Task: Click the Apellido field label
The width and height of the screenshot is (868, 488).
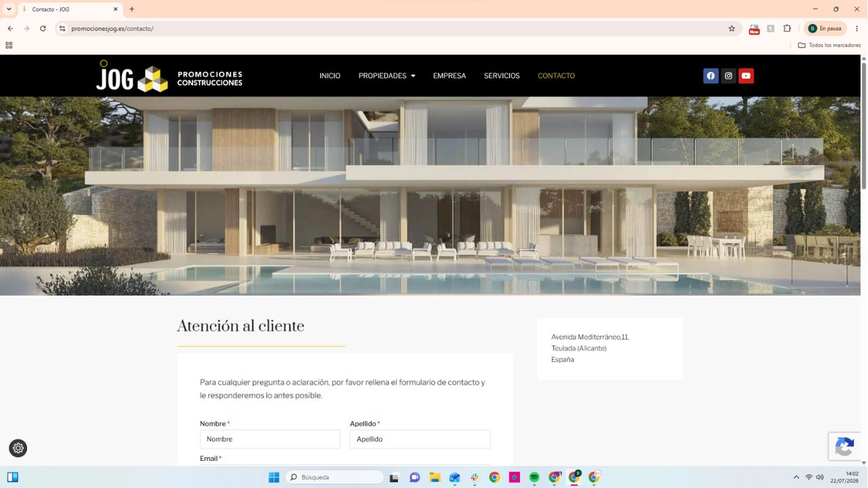Action: pyautogui.click(x=363, y=424)
